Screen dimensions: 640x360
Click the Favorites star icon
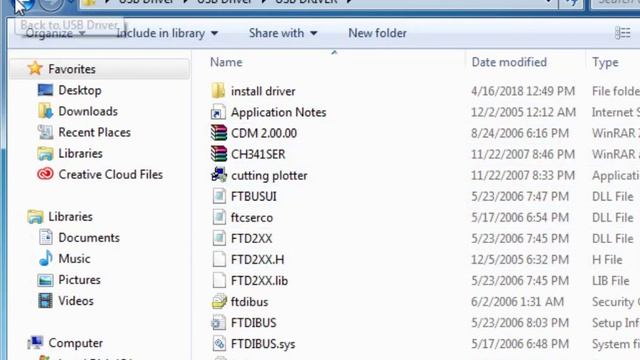click(35, 68)
